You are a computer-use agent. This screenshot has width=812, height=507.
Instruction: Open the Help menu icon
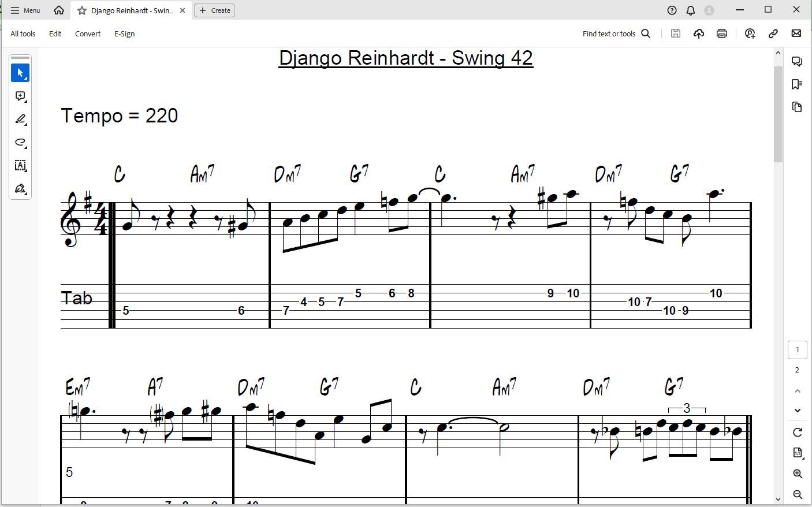coord(672,10)
